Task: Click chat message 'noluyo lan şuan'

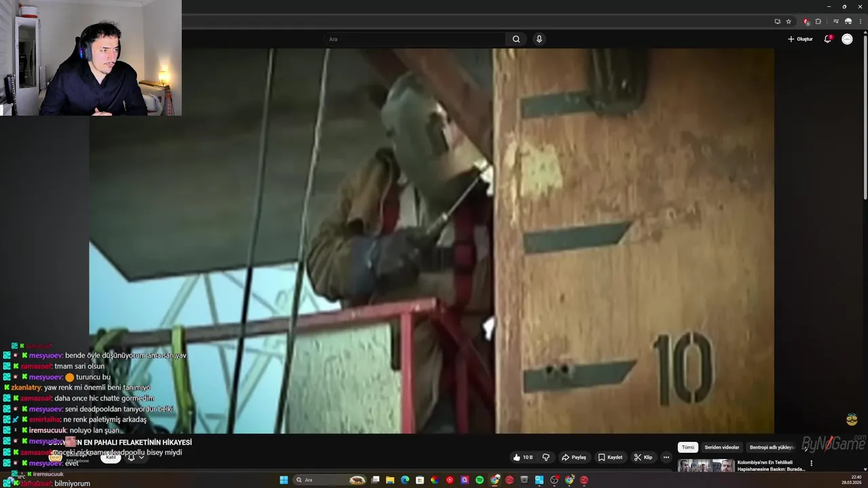Action: [94, 430]
